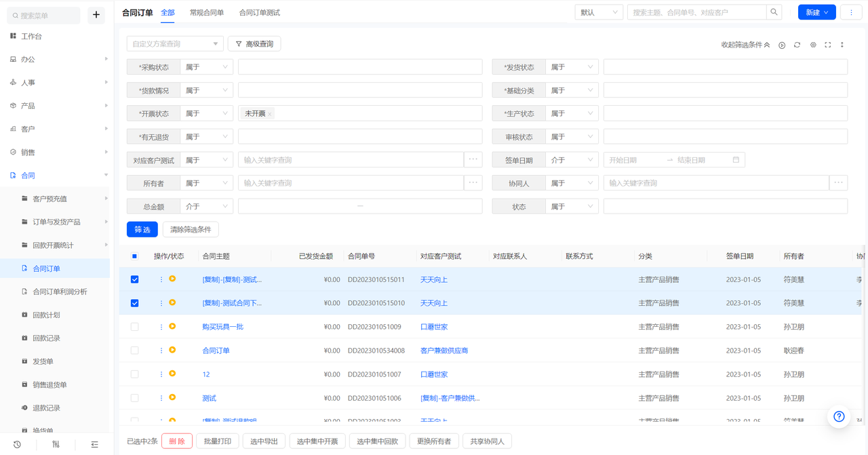Open the 属于 operator dropdown for 采购状态
The height and width of the screenshot is (455, 868).
click(206, 67)
